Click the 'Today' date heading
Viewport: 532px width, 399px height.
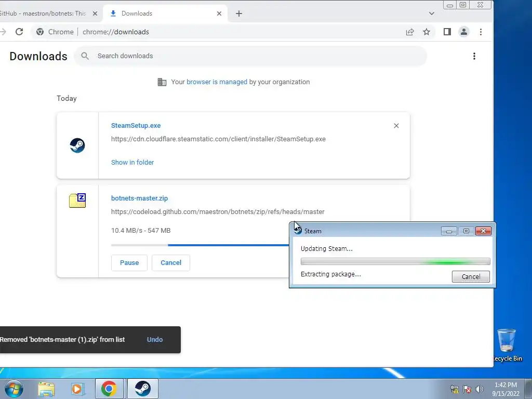click(x=66, y=98)
